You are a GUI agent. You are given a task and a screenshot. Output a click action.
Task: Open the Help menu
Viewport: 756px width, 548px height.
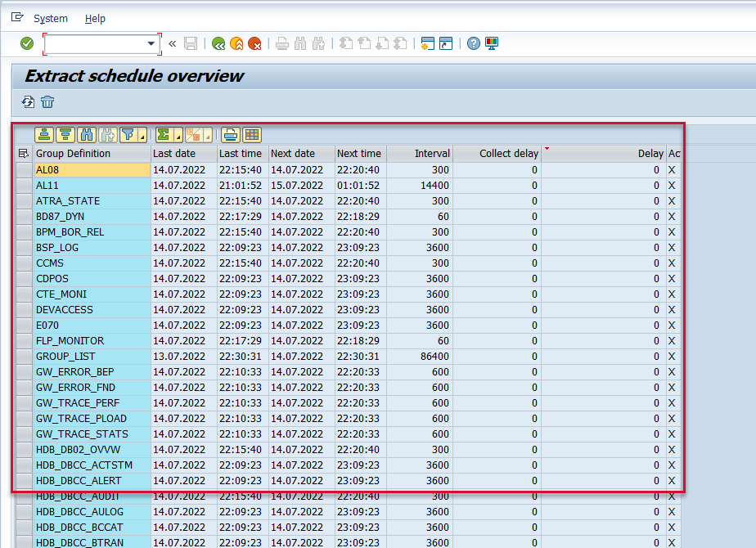tap(95, 18)
